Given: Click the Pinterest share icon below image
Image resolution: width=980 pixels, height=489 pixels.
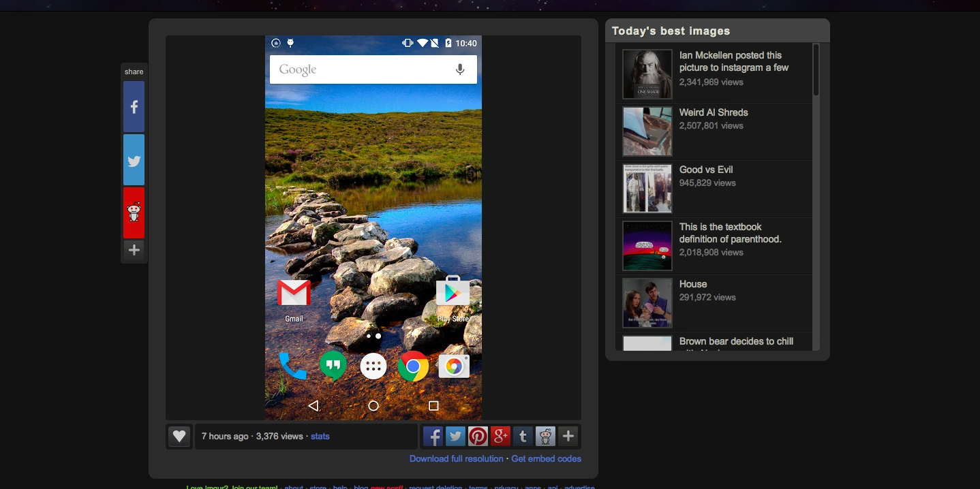Looking at the screenshot, I should [x=478, y=437].
